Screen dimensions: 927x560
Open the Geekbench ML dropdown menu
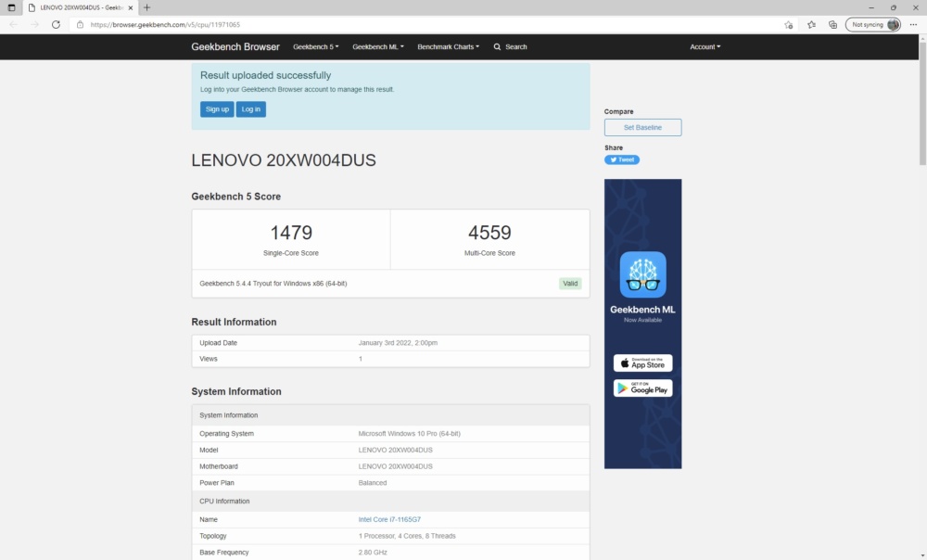pyautogui.click(x=378, y=46)
